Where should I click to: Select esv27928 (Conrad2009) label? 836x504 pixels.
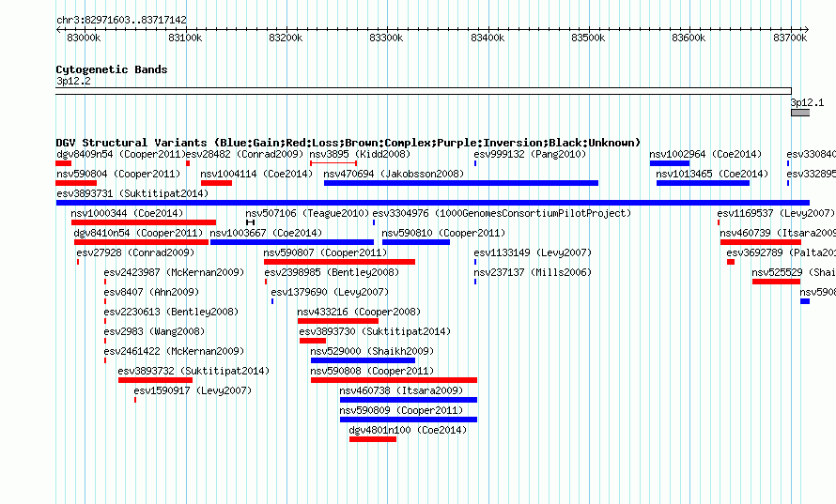tap(135, 253)
